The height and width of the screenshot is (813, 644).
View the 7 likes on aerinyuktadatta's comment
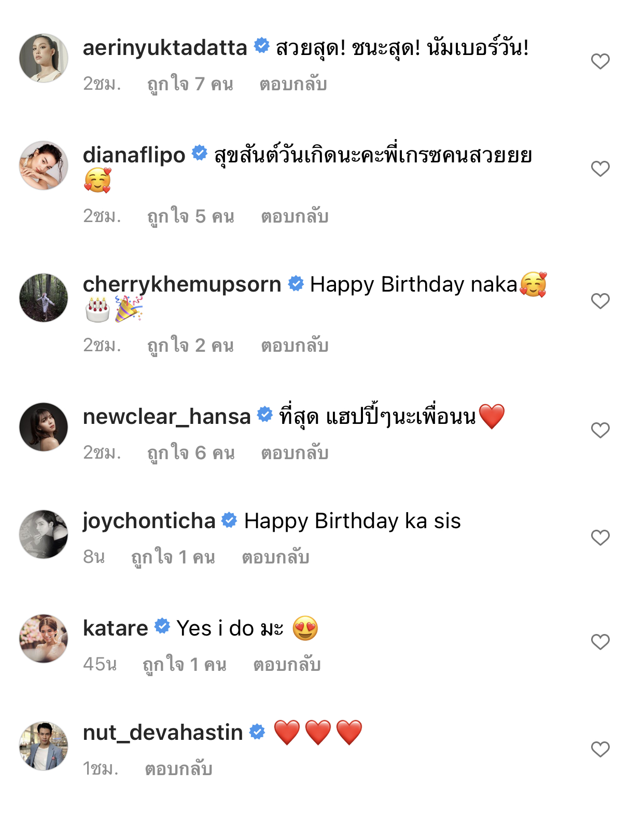point(190,84)
